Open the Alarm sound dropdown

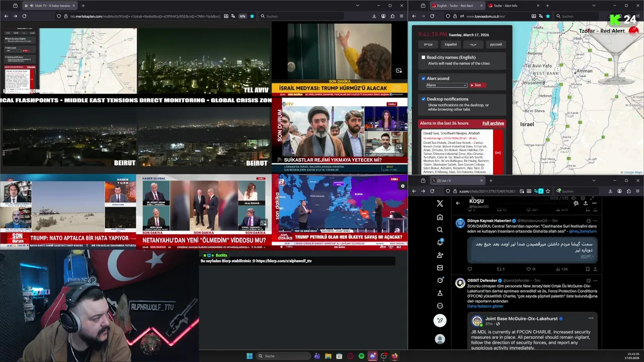point(447,85)
